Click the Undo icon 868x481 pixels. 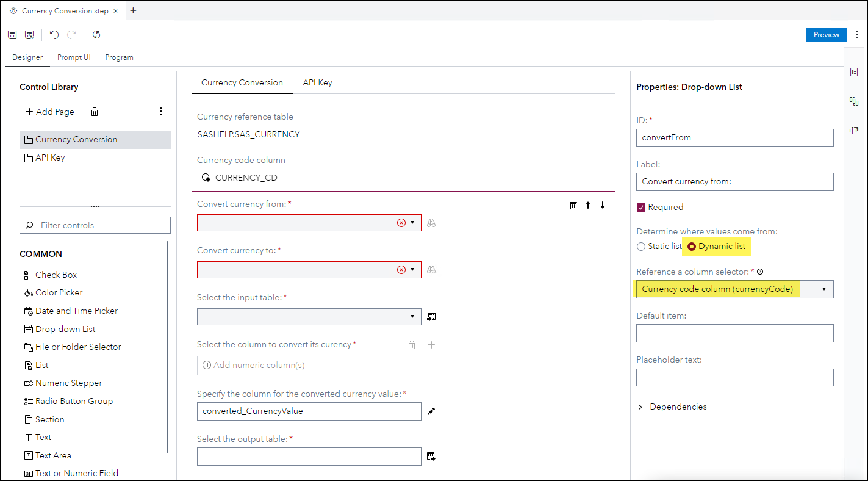[54, 35]
